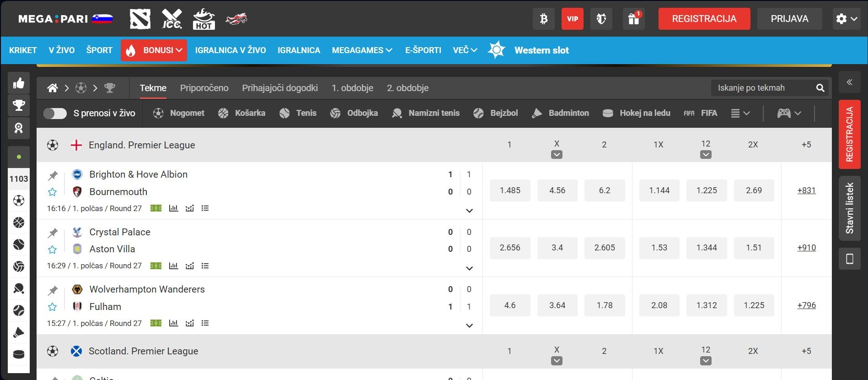Pin the Brighton & Hove Albion match
This screenshot has width=868, height=380.
click(53, 175)
